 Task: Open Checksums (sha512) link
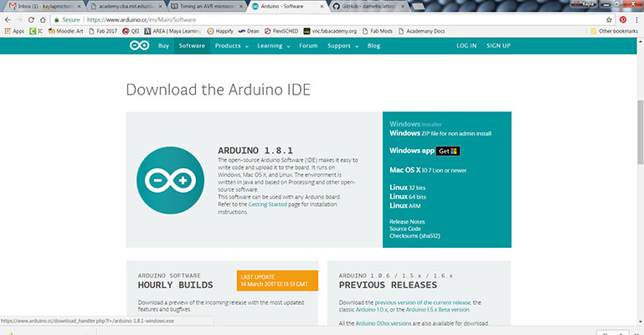coord(415,235)
